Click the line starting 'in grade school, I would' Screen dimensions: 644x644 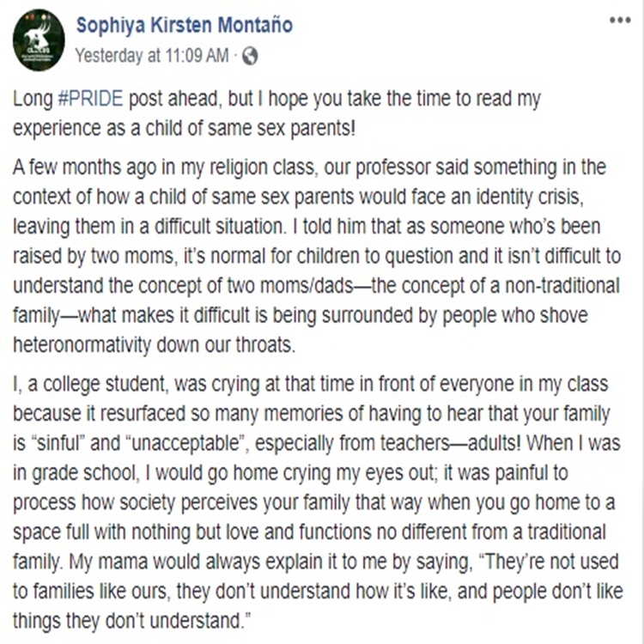tap(290, 473)
